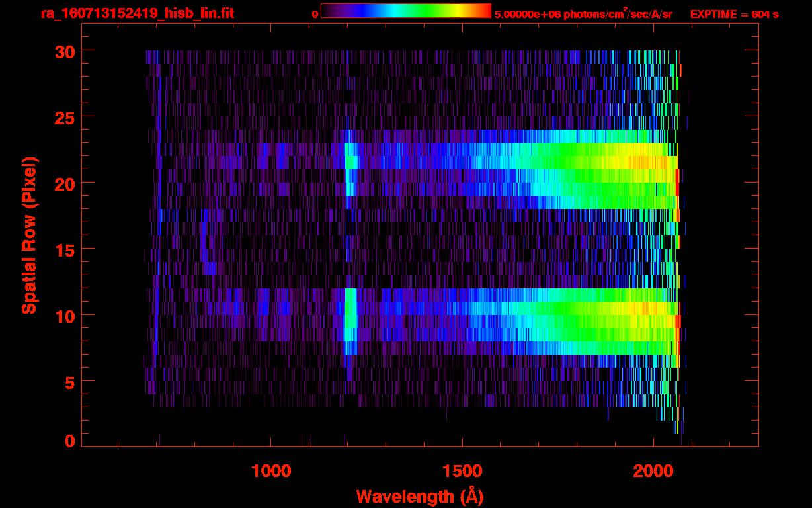812x508 pixels.
Task: Click the 1000 wavelength tick label
Action: coord(271,471)
